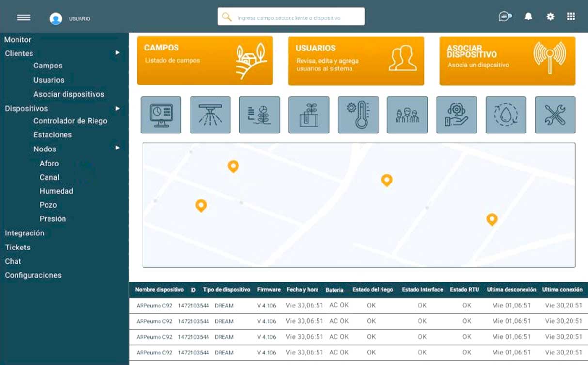Collapse the Nodos submenu arrow

click(117, 148)
